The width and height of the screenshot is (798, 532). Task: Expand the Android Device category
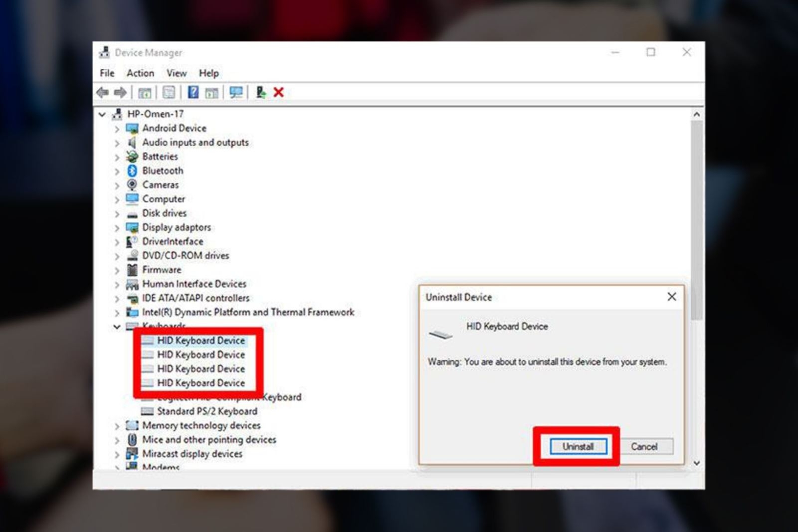(117, 129)
